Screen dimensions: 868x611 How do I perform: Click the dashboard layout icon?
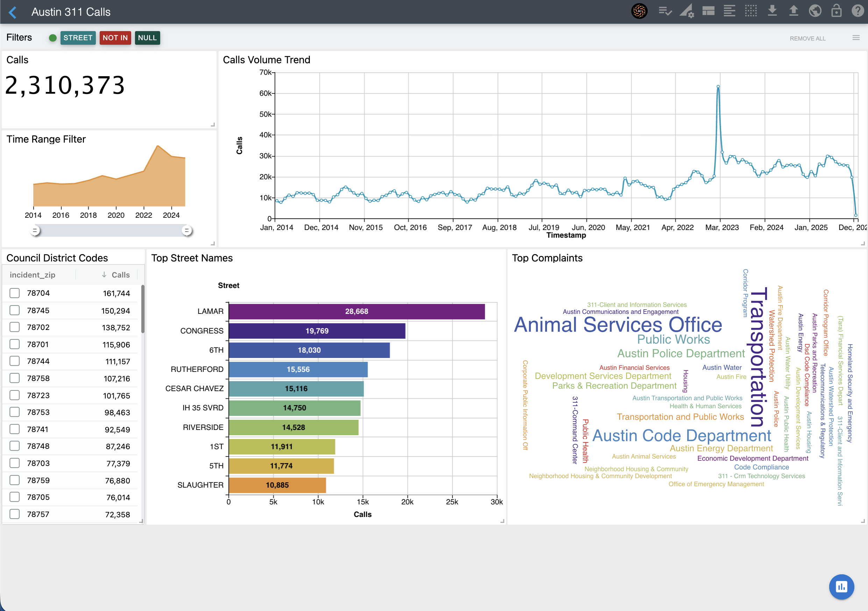[x=708, y=11]
